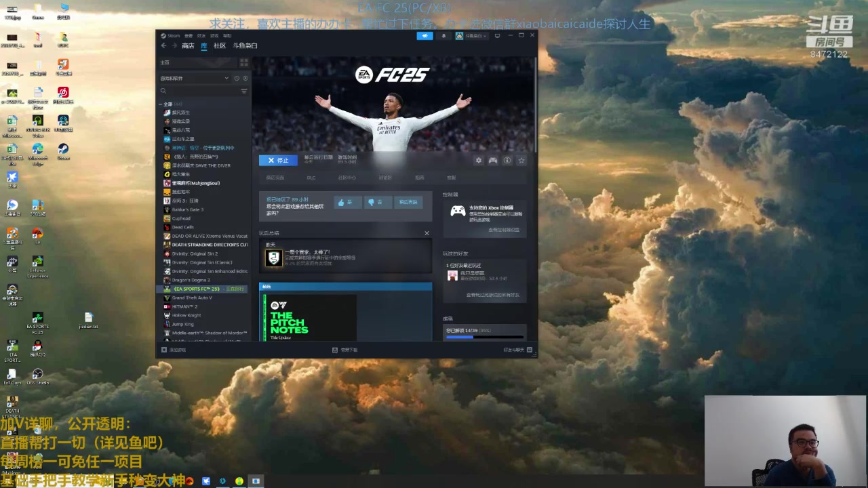
Task: Open the blue announcements megaphone button
Action: 425,35
